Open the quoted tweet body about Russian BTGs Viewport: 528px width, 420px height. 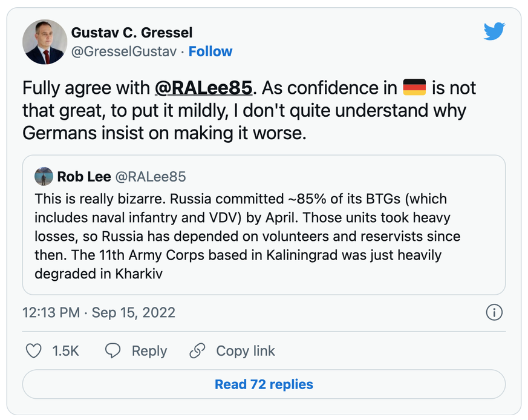(248, 235)
